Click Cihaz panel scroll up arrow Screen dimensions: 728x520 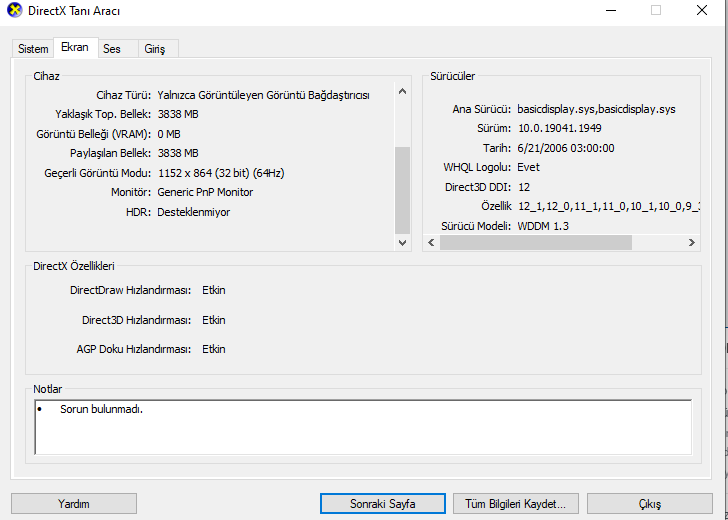[x=403, y=91]
